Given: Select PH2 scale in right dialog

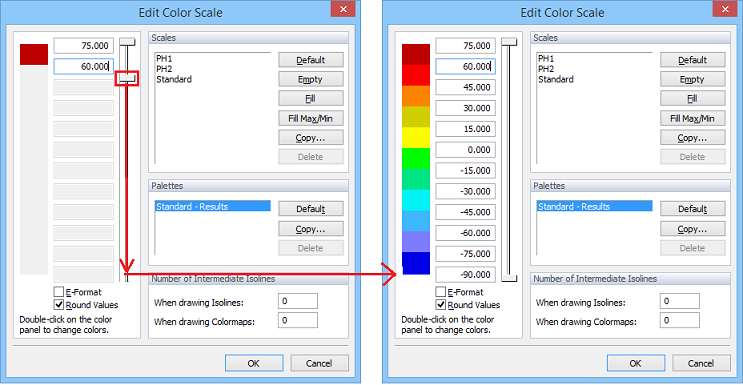Looking at the screenshot, I should pos(545,69).
